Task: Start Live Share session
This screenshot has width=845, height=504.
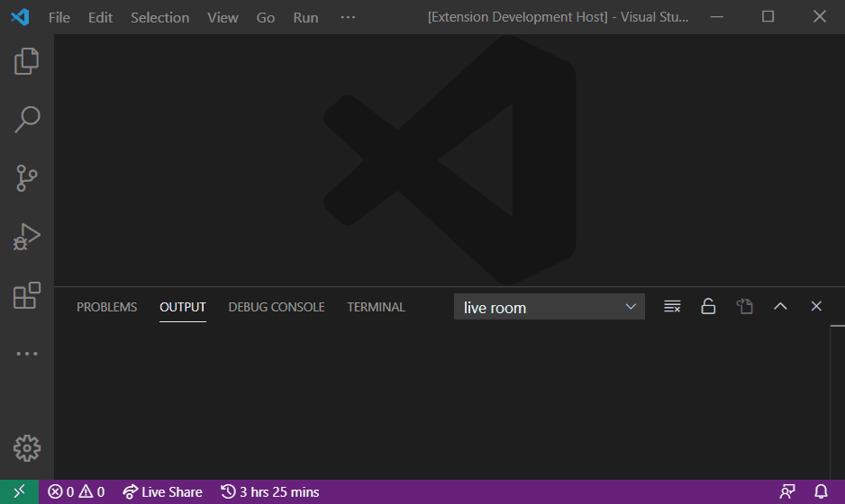Action: tap(162, 491)
